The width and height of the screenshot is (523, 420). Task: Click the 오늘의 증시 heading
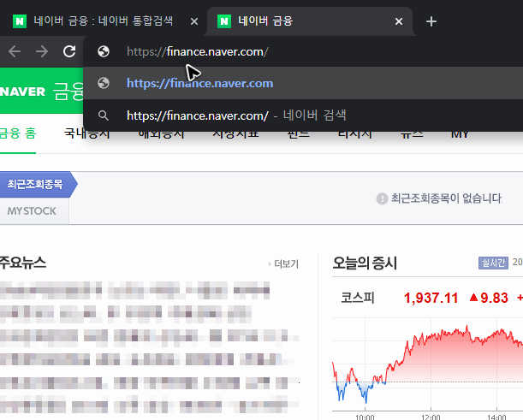coord(365,263)
